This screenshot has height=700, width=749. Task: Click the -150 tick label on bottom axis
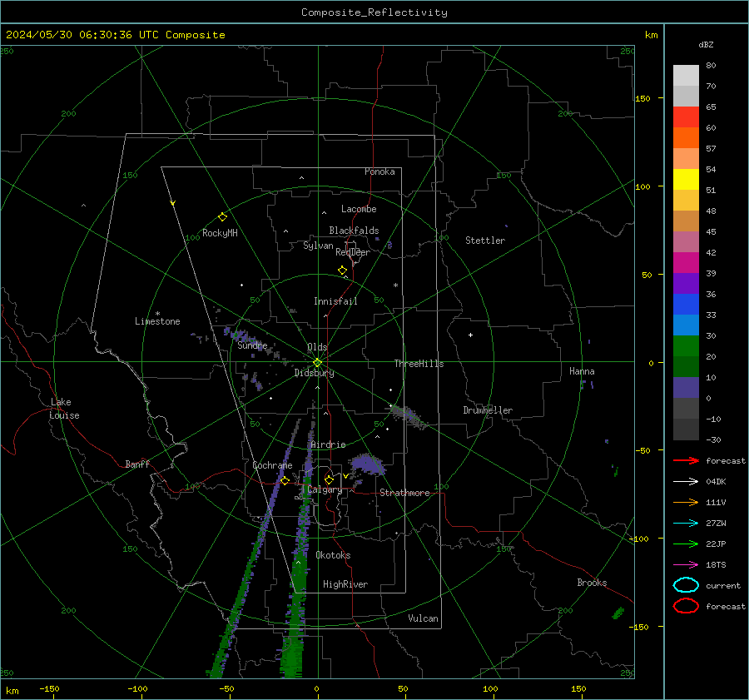point(49,688)
